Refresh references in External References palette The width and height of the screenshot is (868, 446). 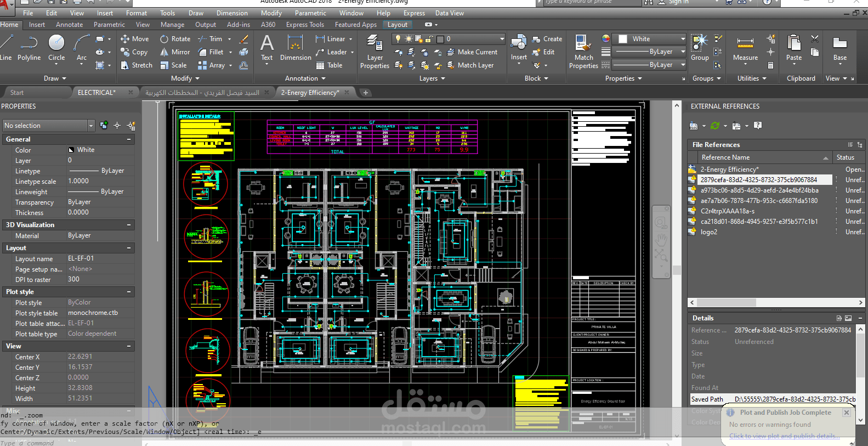[715, 126]
